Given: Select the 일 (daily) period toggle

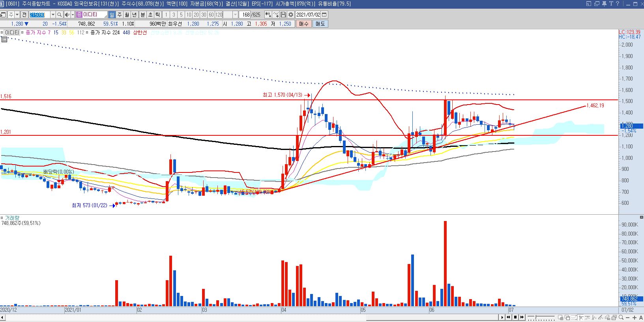Looking at the screenshot, I should (x=112, y=15).
